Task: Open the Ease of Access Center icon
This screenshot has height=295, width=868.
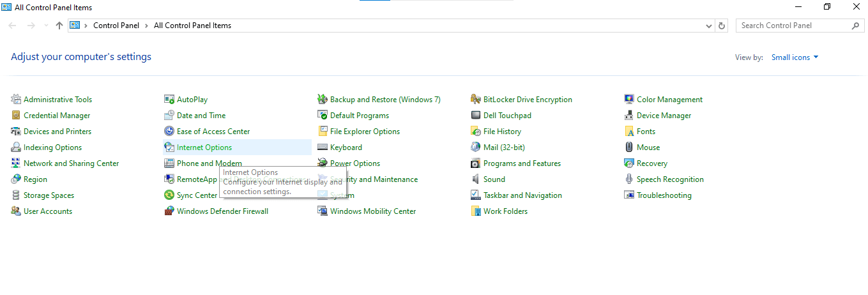Action: tap(169, 132)
